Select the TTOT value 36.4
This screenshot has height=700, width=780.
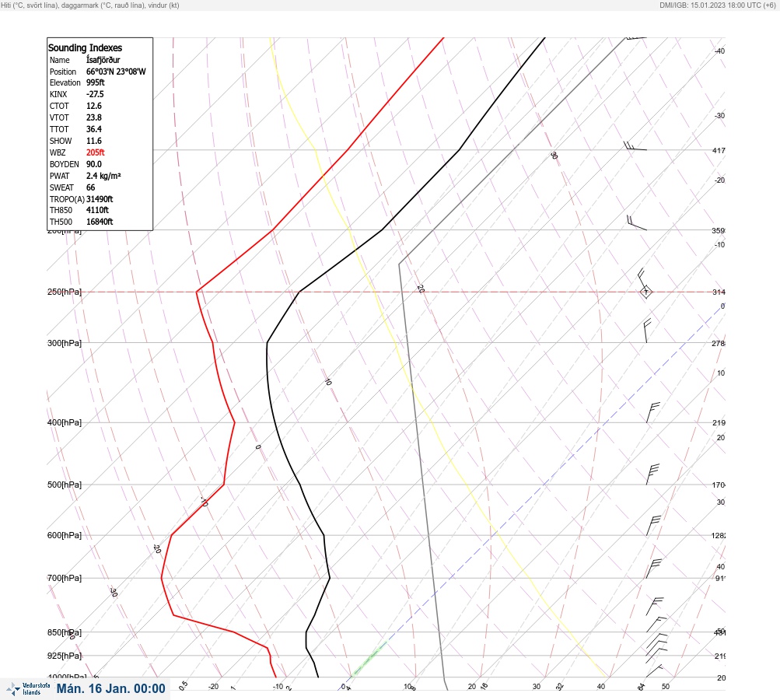pos(94,129)
